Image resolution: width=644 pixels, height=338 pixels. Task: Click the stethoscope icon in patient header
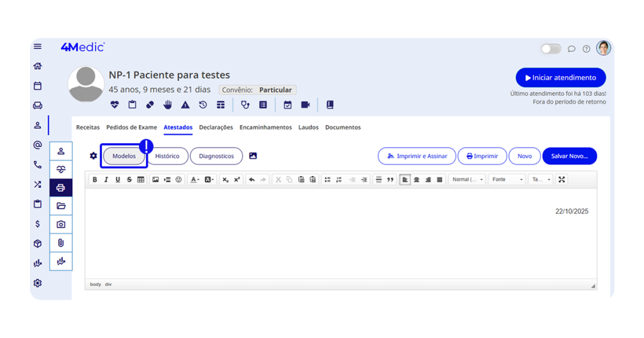245,105
